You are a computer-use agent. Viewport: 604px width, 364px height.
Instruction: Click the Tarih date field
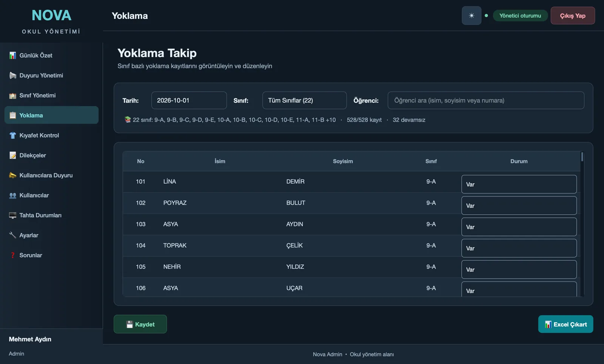point(189,100)
